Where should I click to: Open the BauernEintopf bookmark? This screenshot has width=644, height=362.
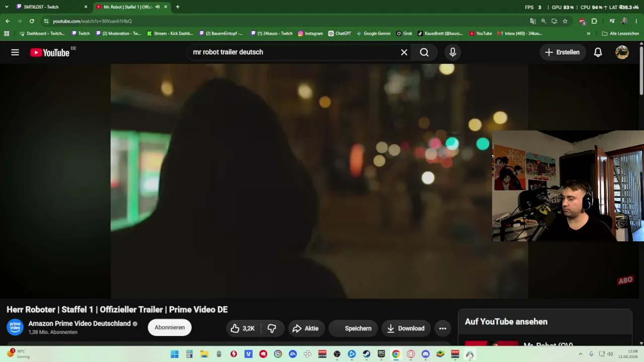[221, 34]
